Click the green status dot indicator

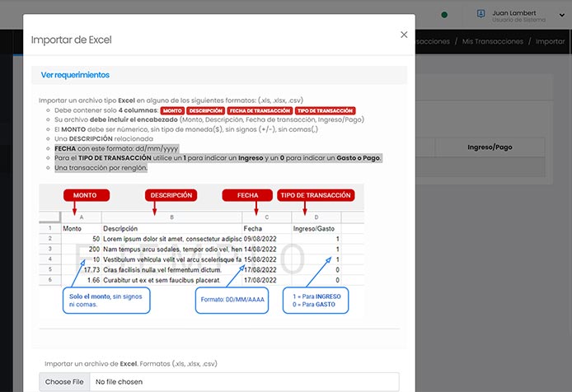[444, 15]
